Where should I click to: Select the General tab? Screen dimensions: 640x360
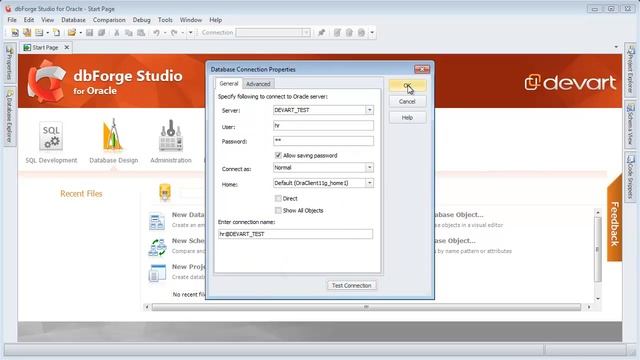tap(229, 83)
